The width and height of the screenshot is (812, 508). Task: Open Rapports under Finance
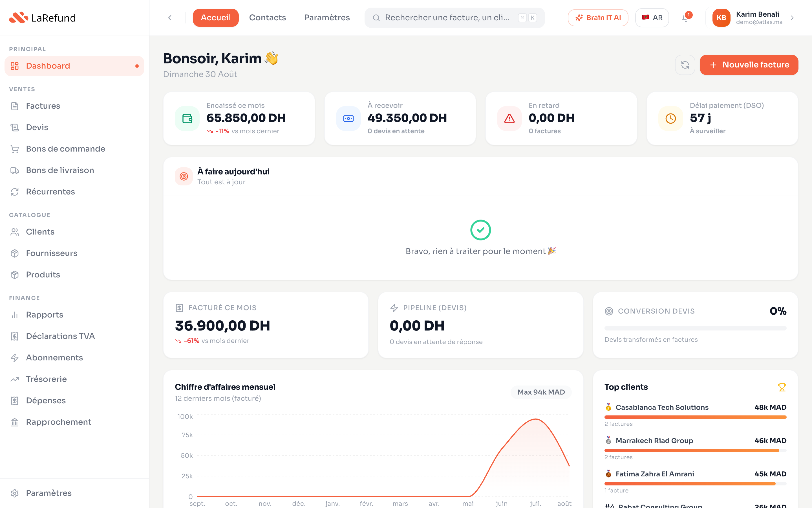tap(74, 315)
